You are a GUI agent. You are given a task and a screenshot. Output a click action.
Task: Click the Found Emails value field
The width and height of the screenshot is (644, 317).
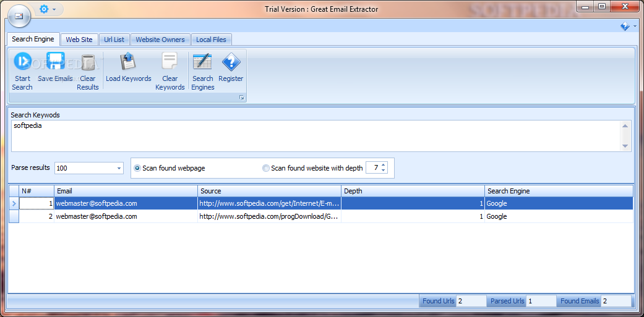coord(616,301)
